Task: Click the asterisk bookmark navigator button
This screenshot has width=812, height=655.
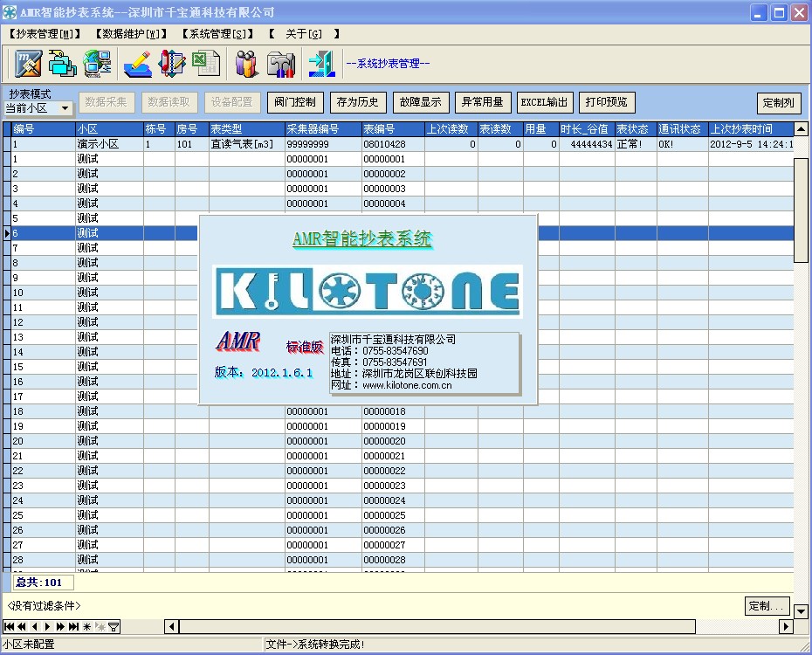Action: pos(87,626)
